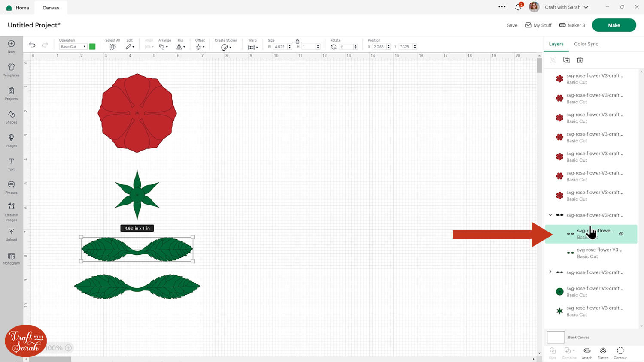Image resolution: width=644 pixels, height=362 pixels.
Task: Open the Projects panel
Action: point(11,93)
